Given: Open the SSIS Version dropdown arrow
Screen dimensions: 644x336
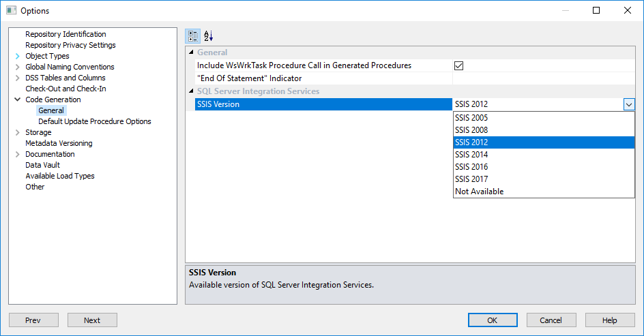Looking at the screenshot, I should click(629, 104).
